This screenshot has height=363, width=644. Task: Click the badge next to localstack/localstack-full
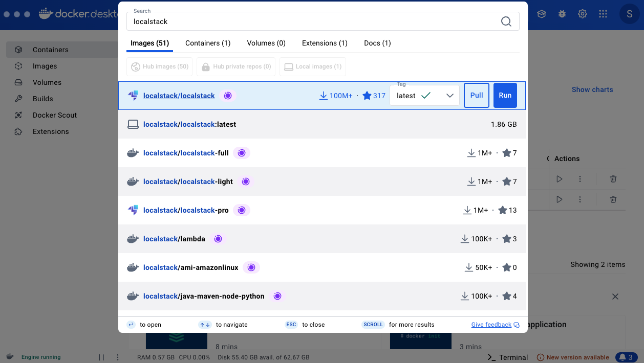coord(242,153)
